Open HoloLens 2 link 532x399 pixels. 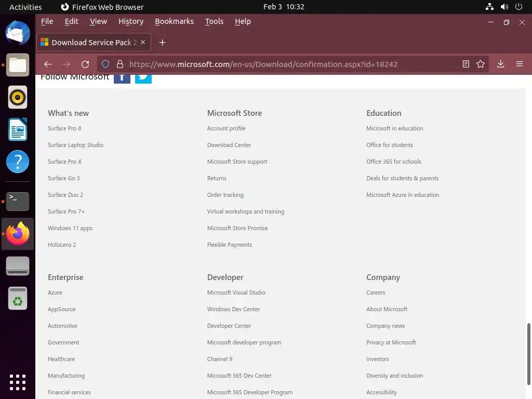[62, 245]
